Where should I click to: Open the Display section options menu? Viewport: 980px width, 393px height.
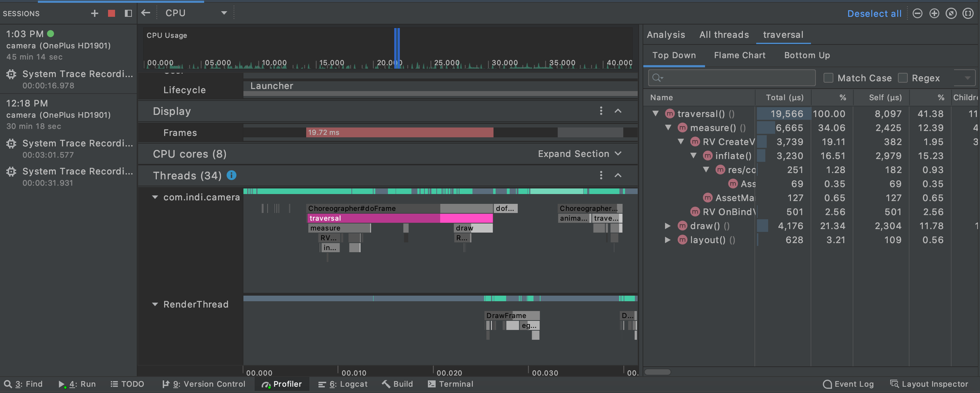click(x=601, y=111)
